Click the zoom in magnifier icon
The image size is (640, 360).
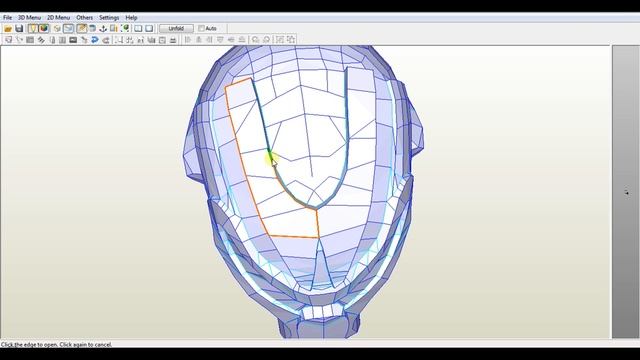[256, 40]
